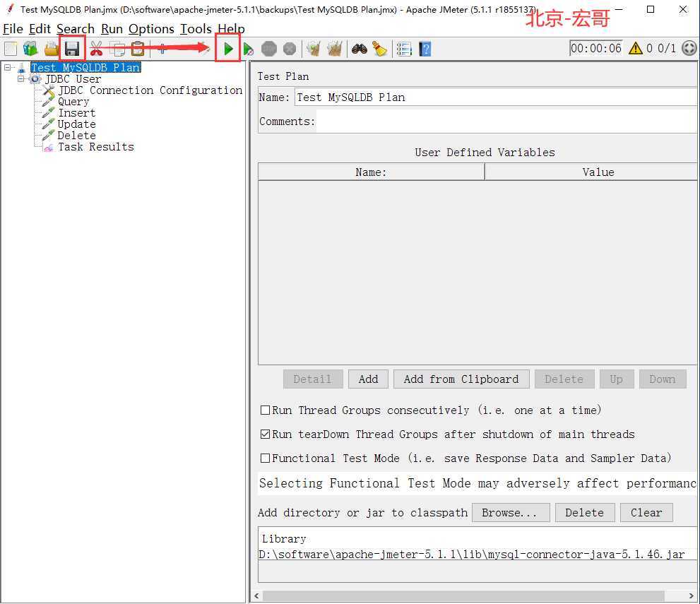
Task: Click the remote engine status icon
Action: click(x=689, y=48)
